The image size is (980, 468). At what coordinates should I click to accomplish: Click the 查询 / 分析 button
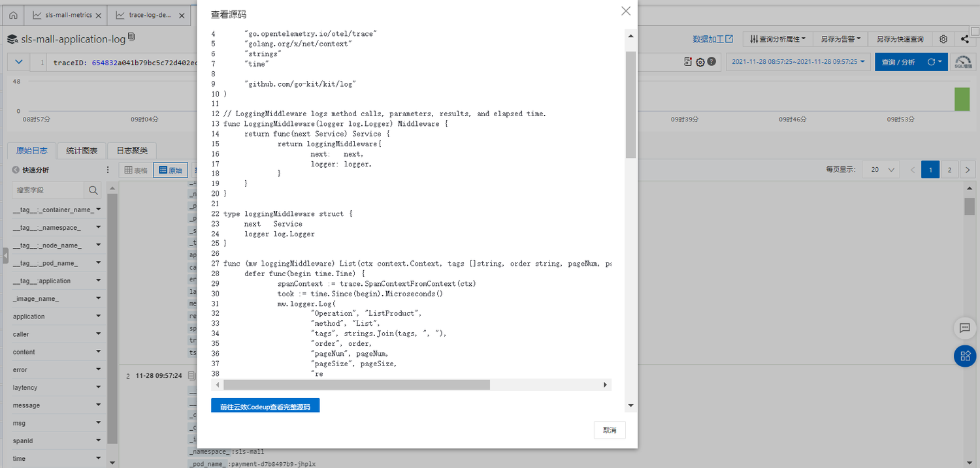[898, 62]
